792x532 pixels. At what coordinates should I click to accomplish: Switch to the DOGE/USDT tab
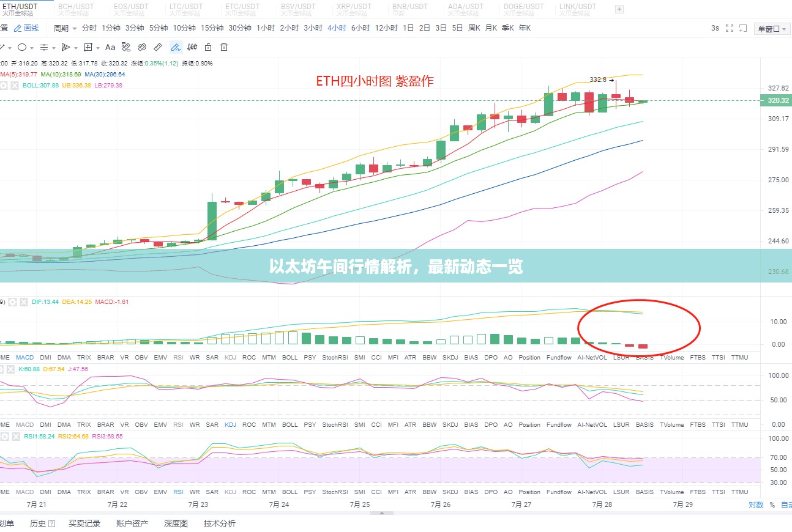point(523,9)
